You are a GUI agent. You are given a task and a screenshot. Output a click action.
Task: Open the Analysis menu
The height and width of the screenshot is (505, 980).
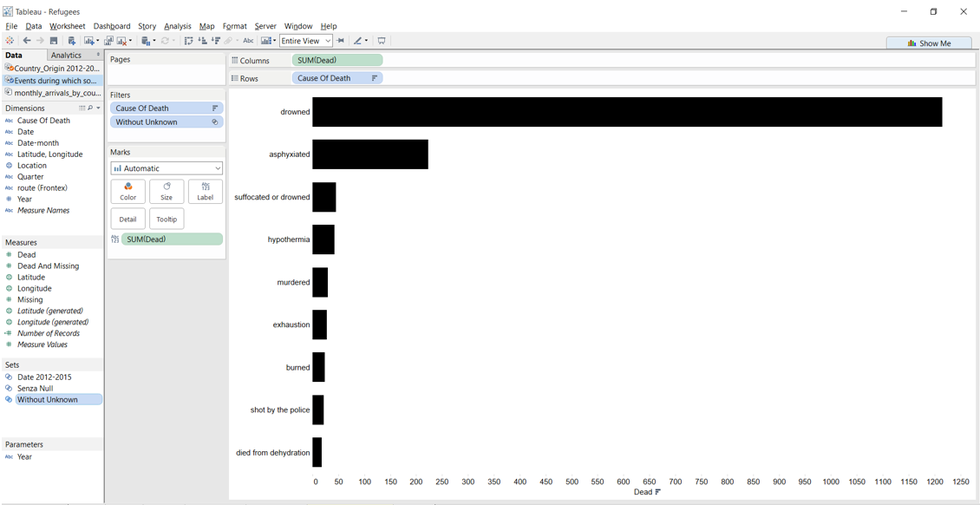[178, 26]
